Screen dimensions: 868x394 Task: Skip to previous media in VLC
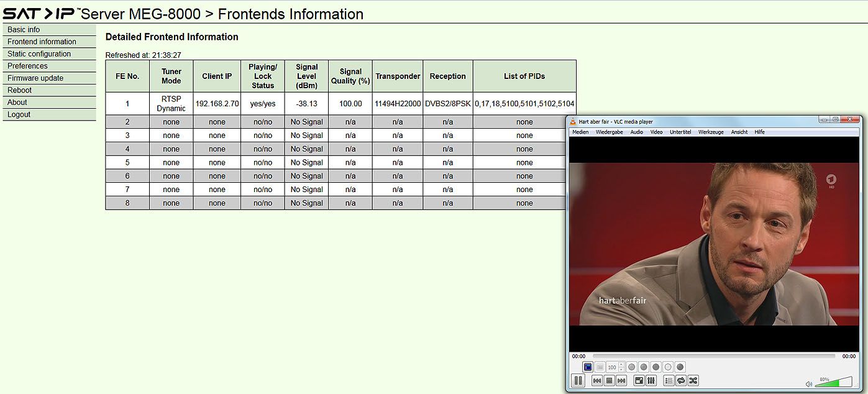click(597, 380)
